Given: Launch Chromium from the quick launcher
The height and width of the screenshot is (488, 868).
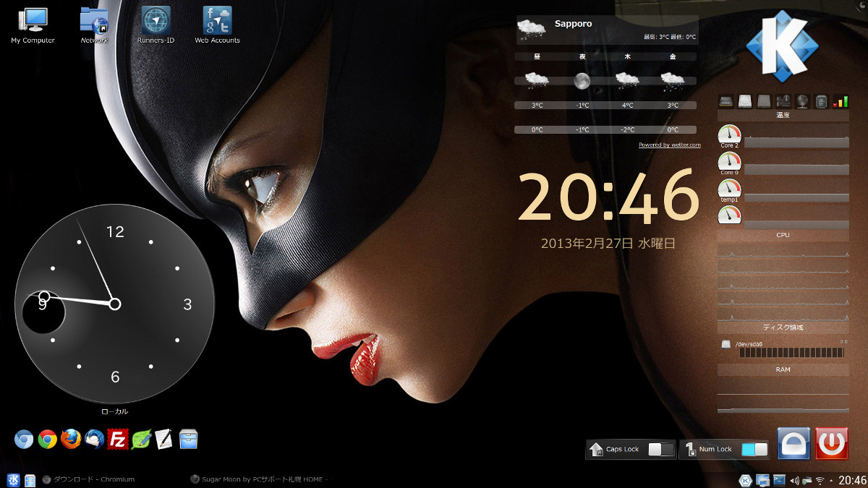Looking at the screenshot, I should click(24, 439).
